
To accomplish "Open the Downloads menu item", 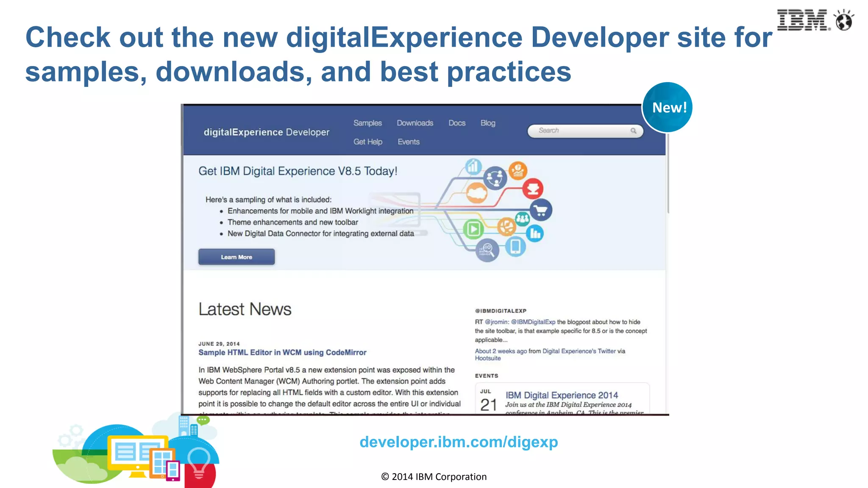I will pyautogui.click(x=415, y=123).
